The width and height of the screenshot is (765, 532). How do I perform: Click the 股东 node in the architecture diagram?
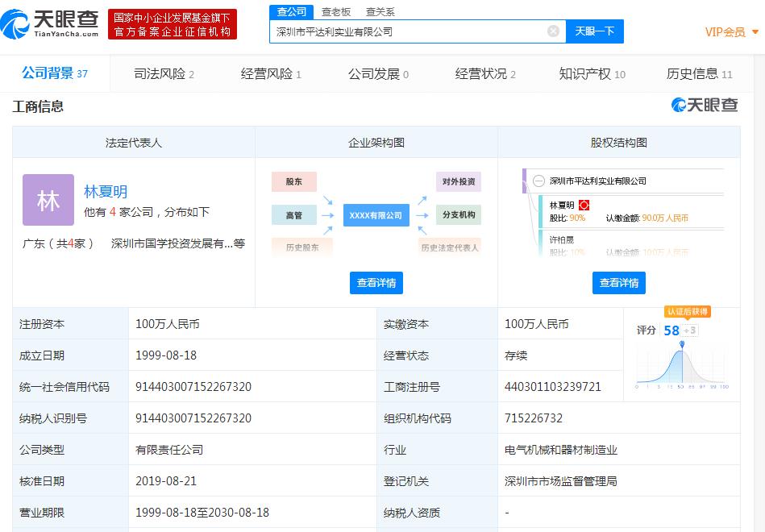point(293,181)
